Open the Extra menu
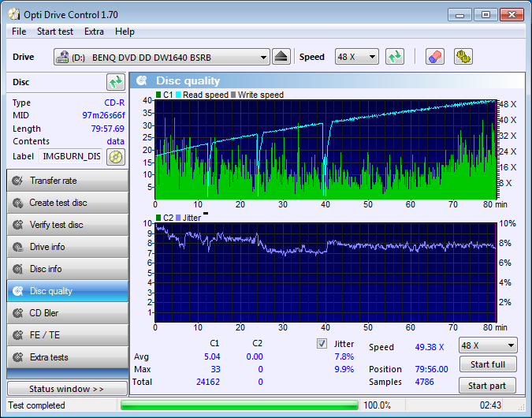Viewport: 532px width, 418px height. point(94,32)
